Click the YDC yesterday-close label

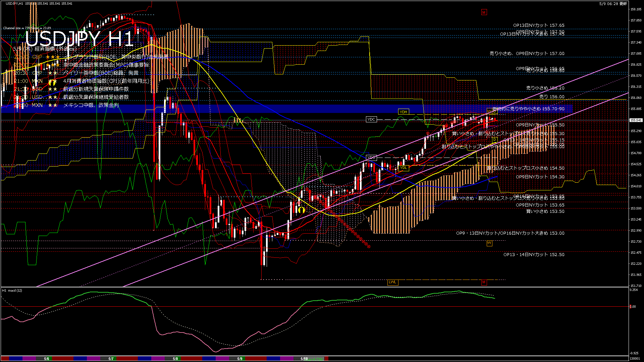point(371,119)
